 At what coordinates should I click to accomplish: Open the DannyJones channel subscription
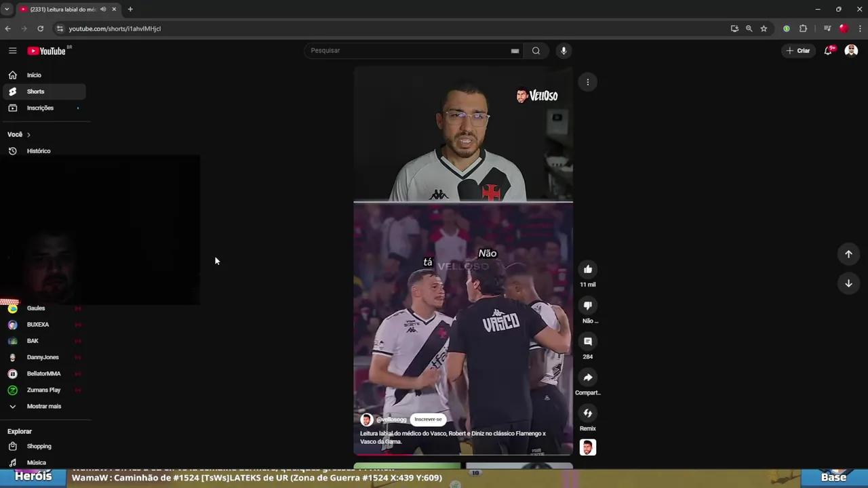pyautogui.click(x=44, y=357)
